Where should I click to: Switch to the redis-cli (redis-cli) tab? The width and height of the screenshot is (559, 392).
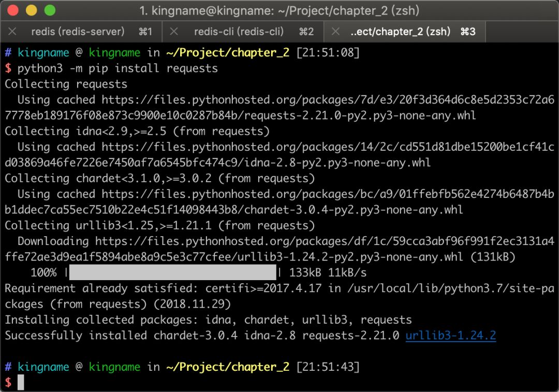pyautogui.click(x=243, y=32)
